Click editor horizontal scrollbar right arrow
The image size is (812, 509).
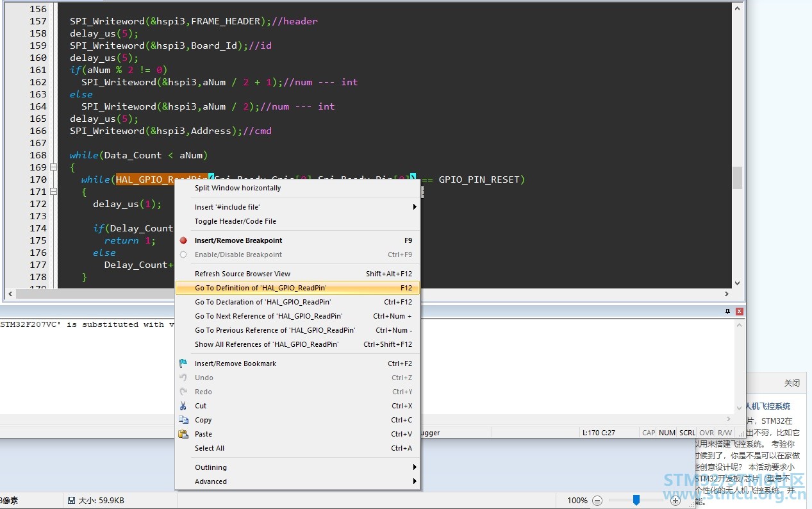click(727, 294)
